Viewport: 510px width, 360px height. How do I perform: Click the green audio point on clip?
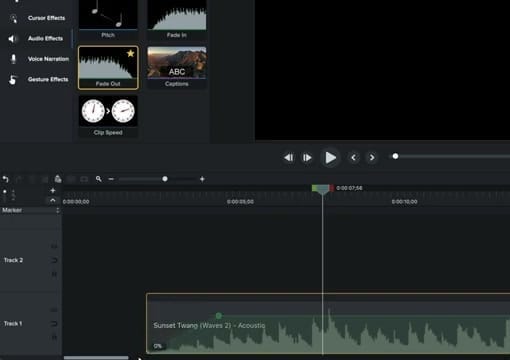[219, 315]
